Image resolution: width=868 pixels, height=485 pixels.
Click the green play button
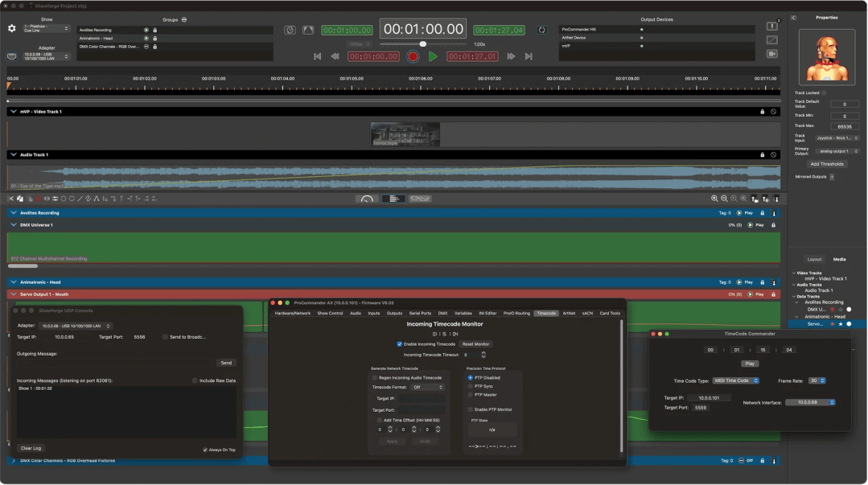[x=433, y=56]
